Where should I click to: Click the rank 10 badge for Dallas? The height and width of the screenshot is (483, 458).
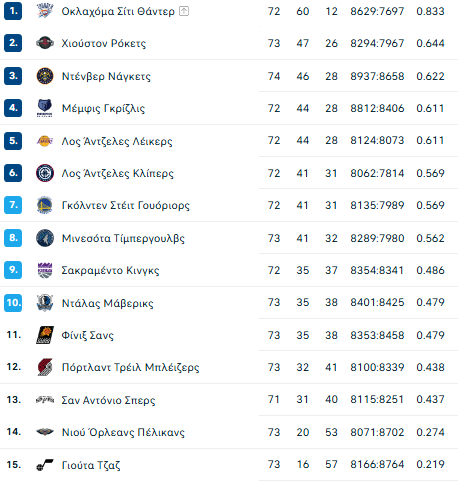(x=13, y=303)
